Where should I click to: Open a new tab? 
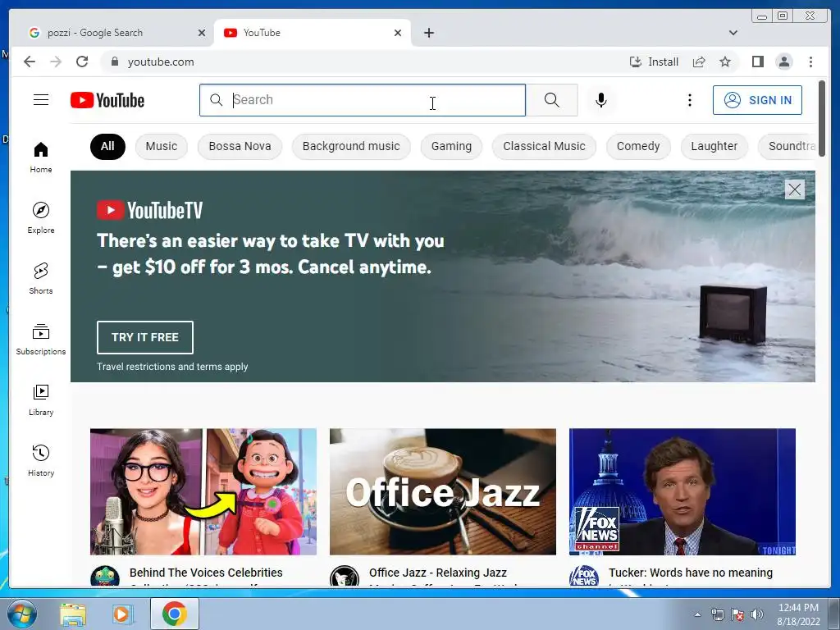pyautogui.click(x=428, y=33)
